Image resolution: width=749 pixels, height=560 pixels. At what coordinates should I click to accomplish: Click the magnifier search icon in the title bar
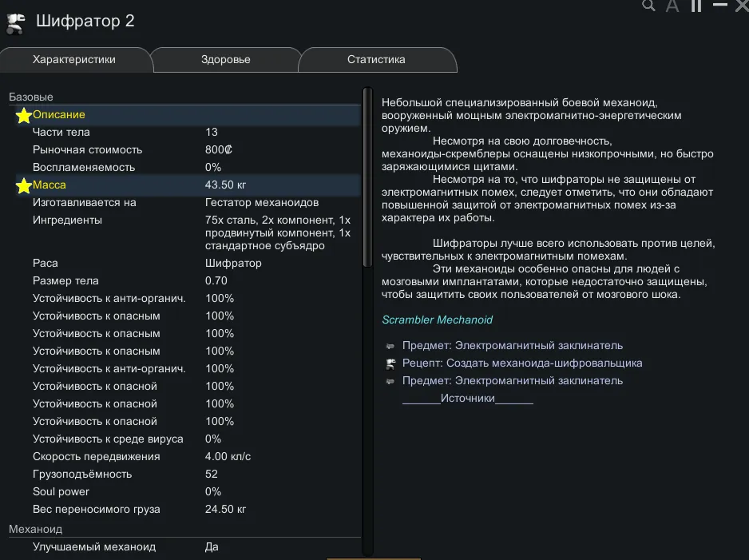pos(649,6)
